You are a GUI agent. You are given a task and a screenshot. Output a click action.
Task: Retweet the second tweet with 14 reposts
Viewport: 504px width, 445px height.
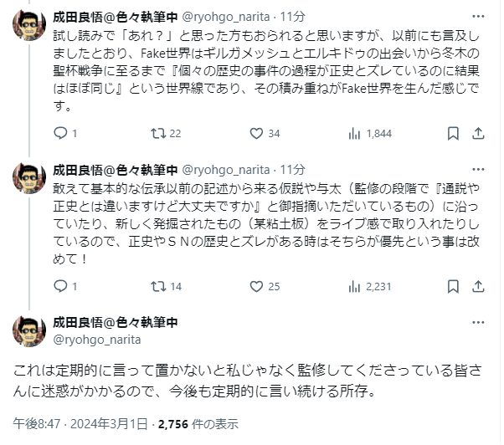[157, 286]
